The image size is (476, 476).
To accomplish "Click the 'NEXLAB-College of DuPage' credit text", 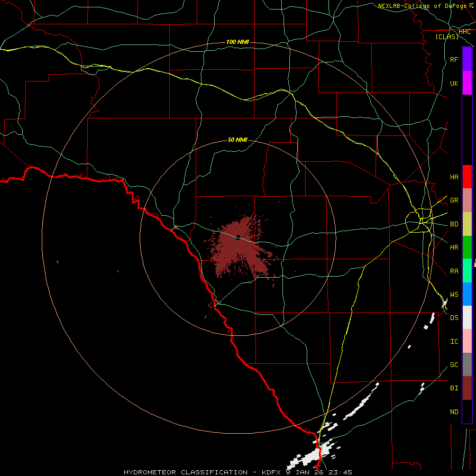I will (x=422, y=6).
